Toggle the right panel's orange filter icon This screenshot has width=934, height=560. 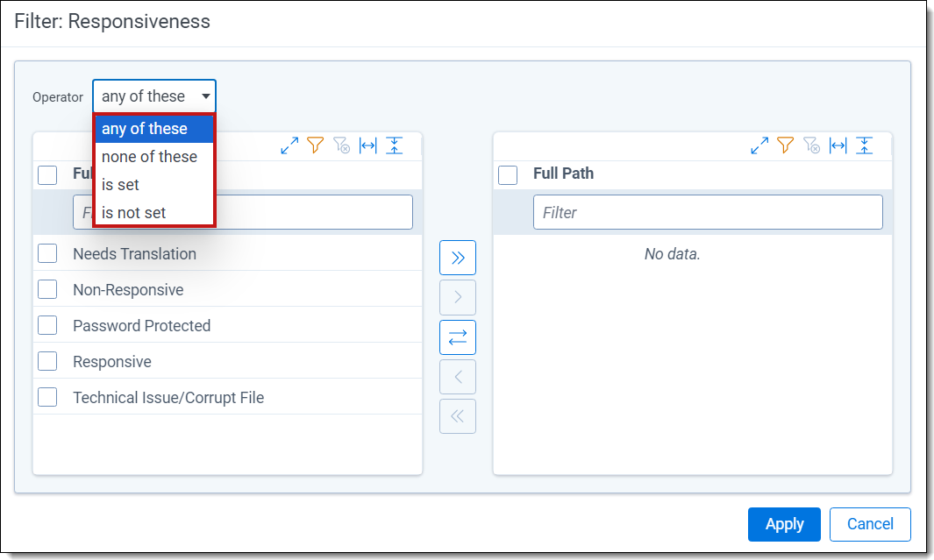pos(785,145)
